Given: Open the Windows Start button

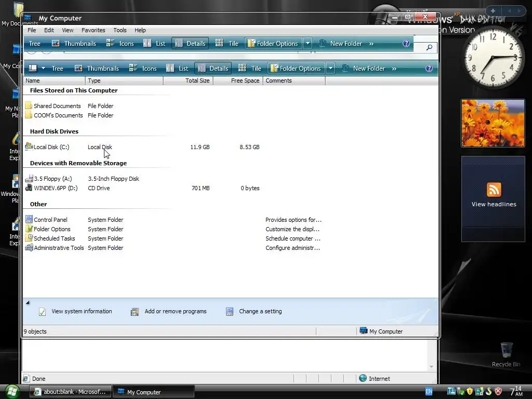Looking at the screenshot, I should (x=11, y=392).
